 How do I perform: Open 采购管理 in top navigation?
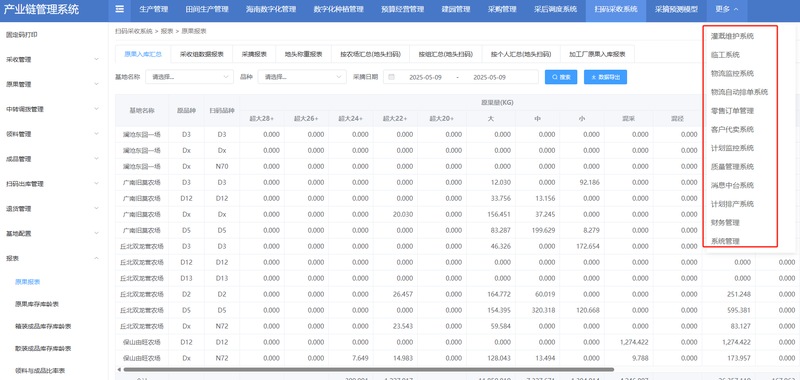502,9
